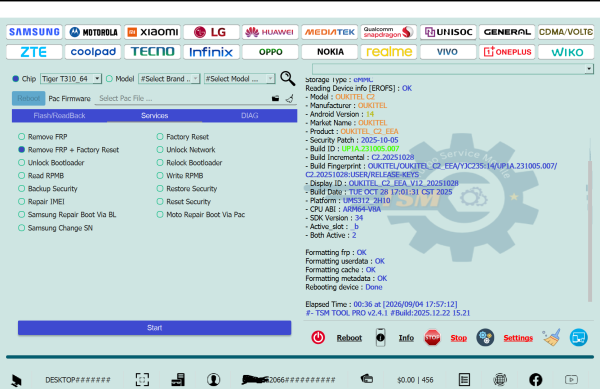Click the log panel vertical scrollbar

click(x=590, y=229)
